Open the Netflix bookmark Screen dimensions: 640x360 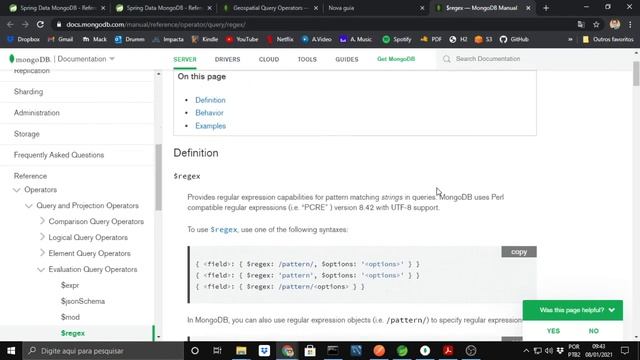[280, 39]
